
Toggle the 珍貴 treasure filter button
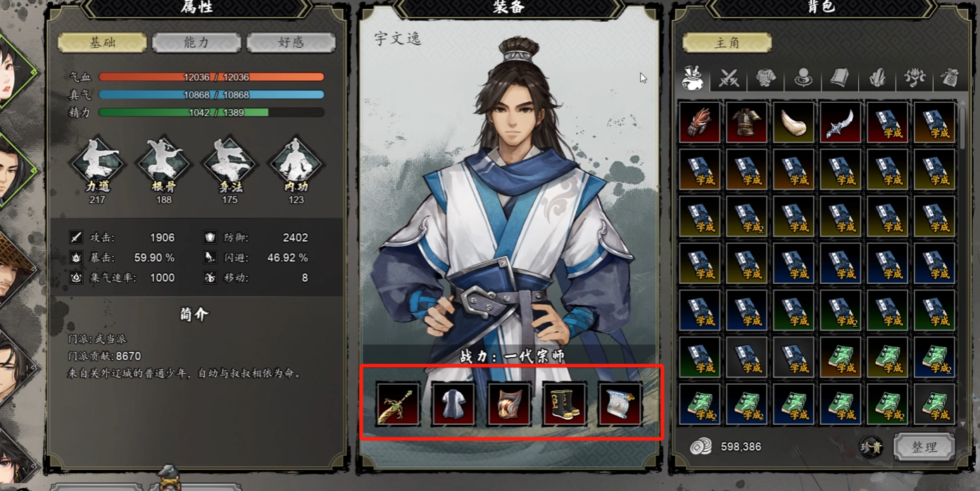tap(871, 447)
